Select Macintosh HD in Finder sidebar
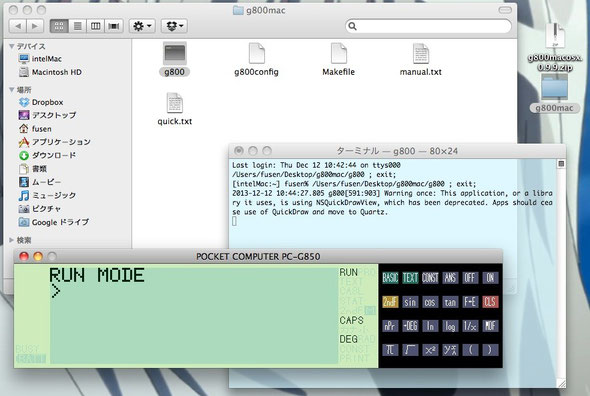The width and height of the screenshot is (590, 396). coord(50,72)
